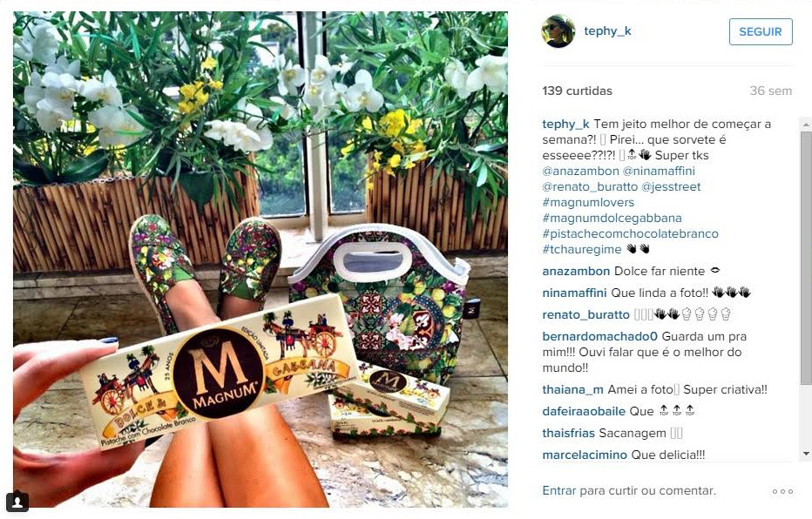This screenshot has height=519, width=812.
Task: Open the #pistachecomchocolatebranco hashtag
Action: pyautogui.click(x=630, y=233)
